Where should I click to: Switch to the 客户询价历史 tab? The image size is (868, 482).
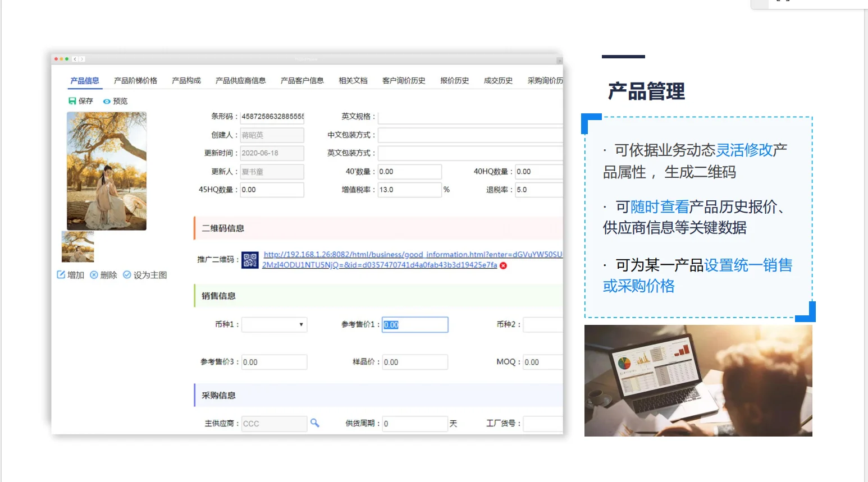pos(403,80)
